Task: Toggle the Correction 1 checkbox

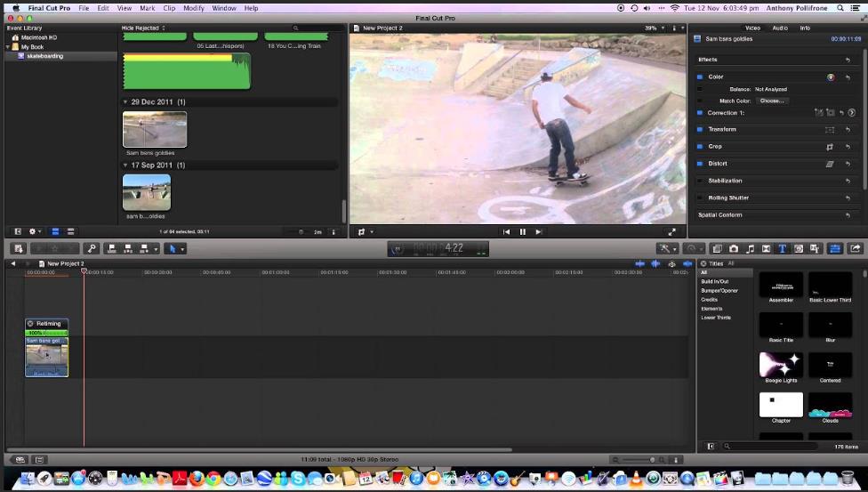Action: (x=700, y=113)
